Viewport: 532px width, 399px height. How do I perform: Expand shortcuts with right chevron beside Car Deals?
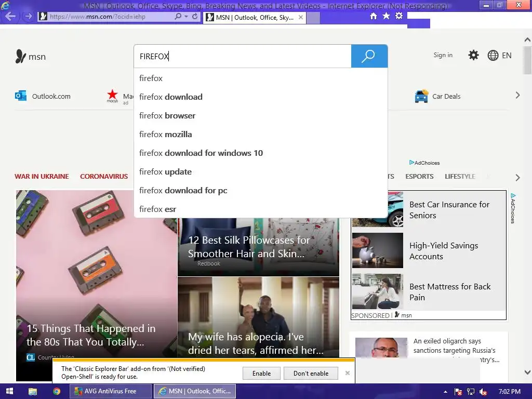coord(517,96)
